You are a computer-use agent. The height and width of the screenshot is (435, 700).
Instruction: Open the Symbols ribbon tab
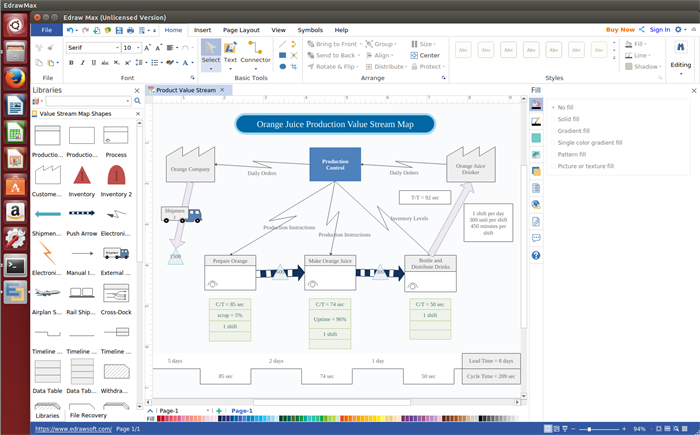coord(310,30)
